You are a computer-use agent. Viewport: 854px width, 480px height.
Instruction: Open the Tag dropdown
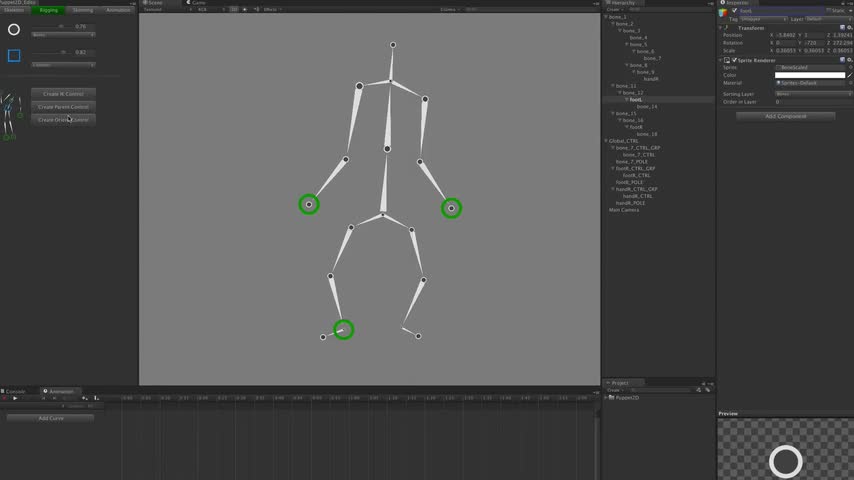[x=763, y=19]
